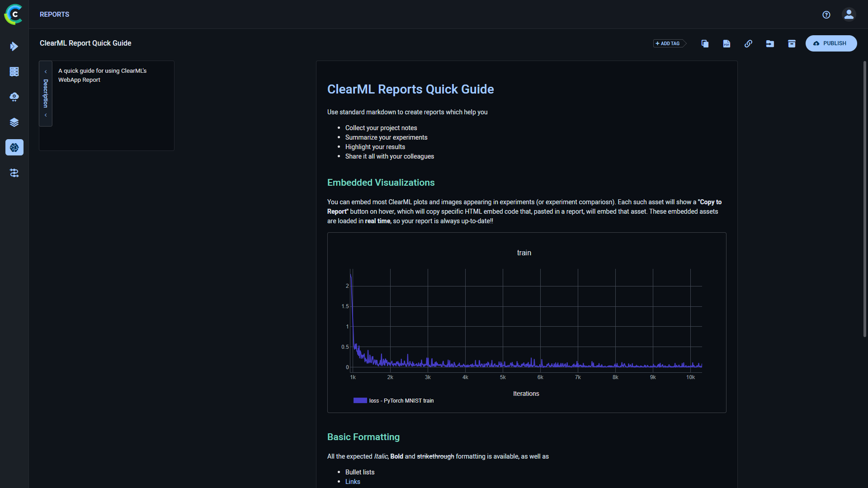Publish the ClearML Report Quick Guide
Screen dimensions: 868x488
click(831, 43)
